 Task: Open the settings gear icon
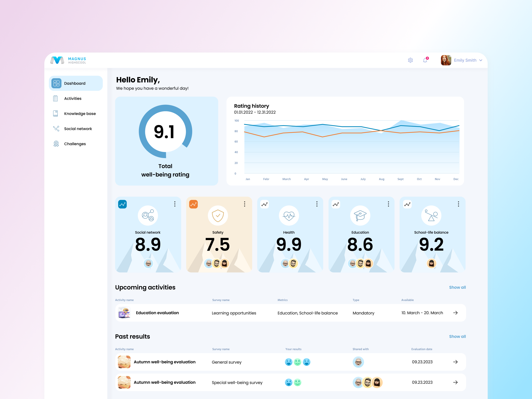[410, 60]
